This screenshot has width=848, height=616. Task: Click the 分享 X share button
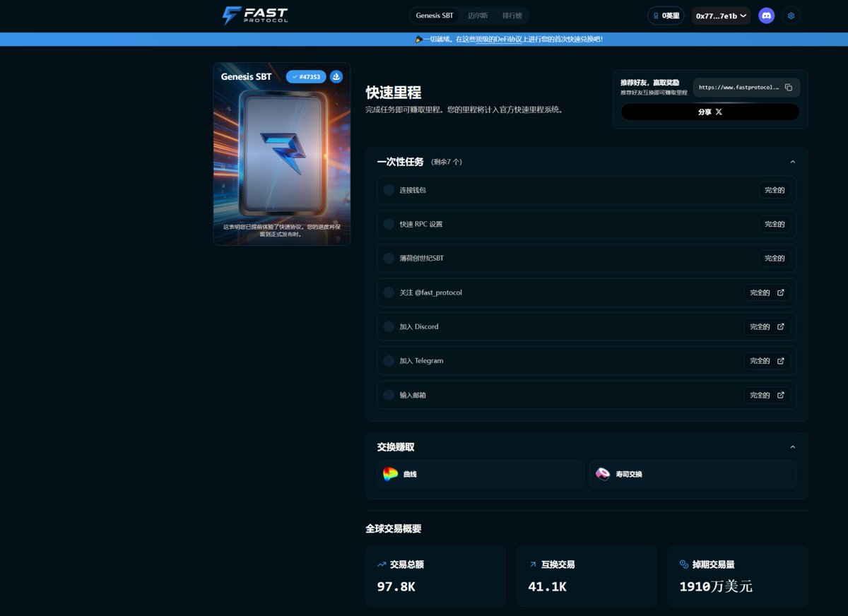(x=709, y=112)
